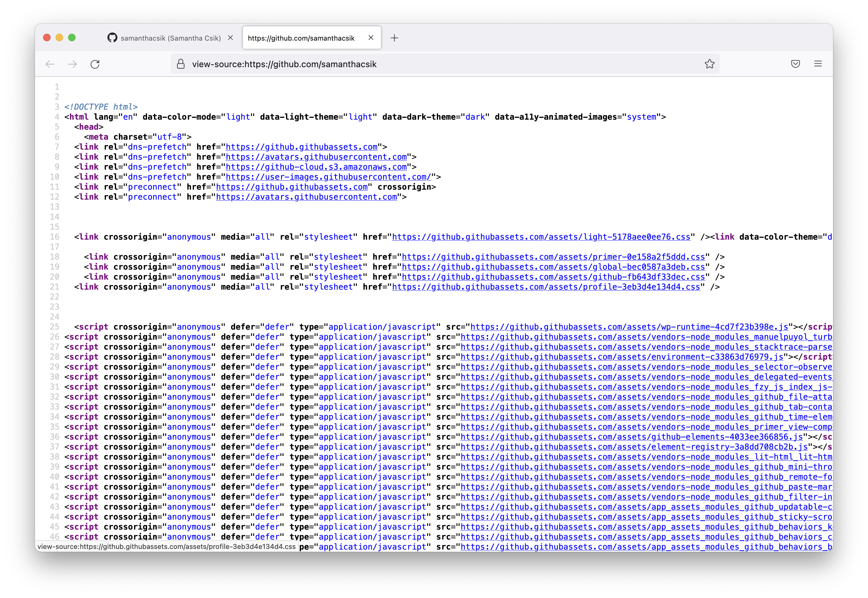Image resolution: width=868 pixels, height=598 pixels.
Task: Click the back navigation arrow
Action: (x=50, y=64)
